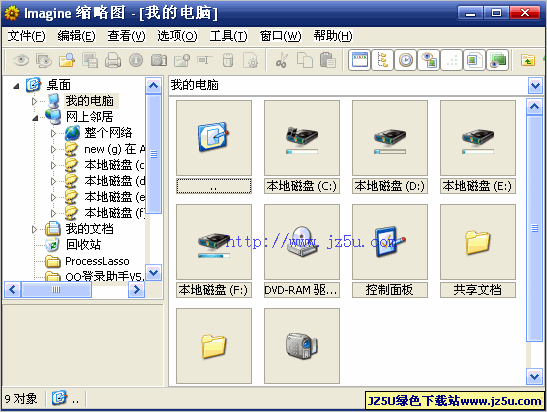This screenshot has width=547, height=412.
Task: Click tree horizontal scroll-left arrow
Action: (13, 290)
